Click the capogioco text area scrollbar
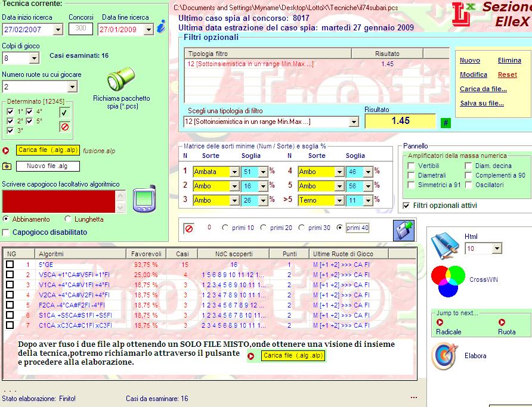 coord(120,201)
